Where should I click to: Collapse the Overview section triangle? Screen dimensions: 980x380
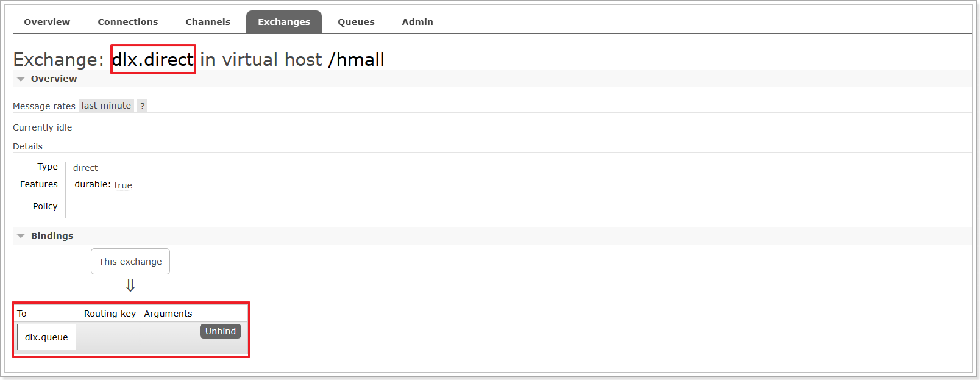click(21, 79)
